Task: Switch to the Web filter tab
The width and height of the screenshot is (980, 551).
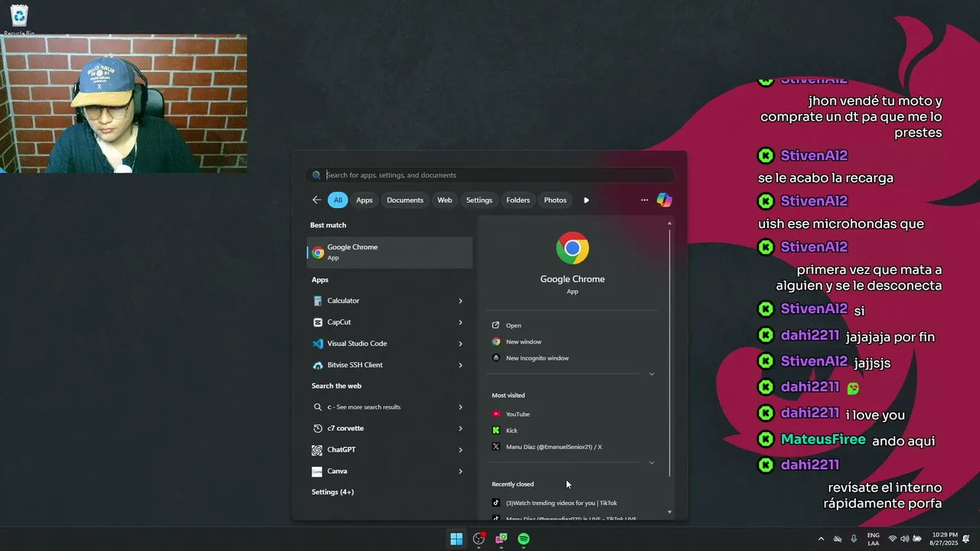Action: (445, 200)
